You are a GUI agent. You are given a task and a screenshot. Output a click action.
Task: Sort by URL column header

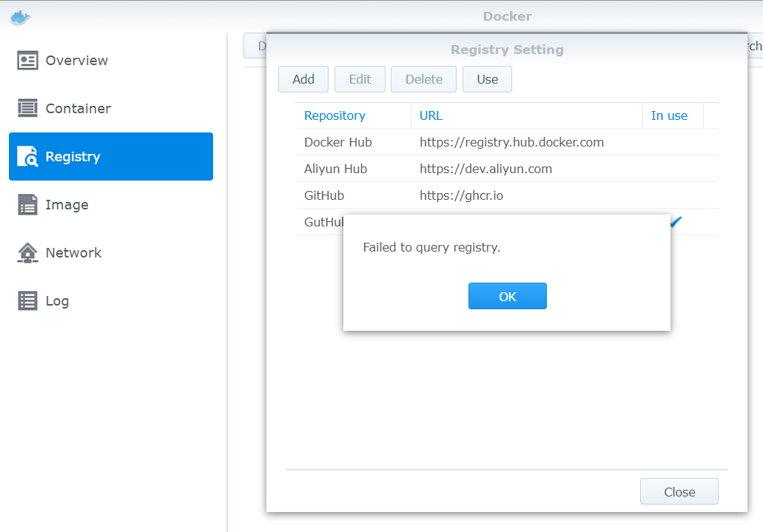(x=431, y=115)
